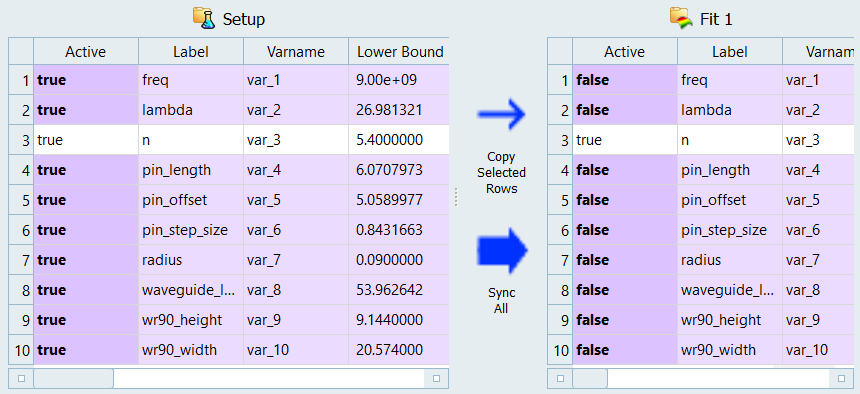This screenshot has height=394, width=860.
Task: Click the Sync All thick arrow
Action: (x=502, y=251)
